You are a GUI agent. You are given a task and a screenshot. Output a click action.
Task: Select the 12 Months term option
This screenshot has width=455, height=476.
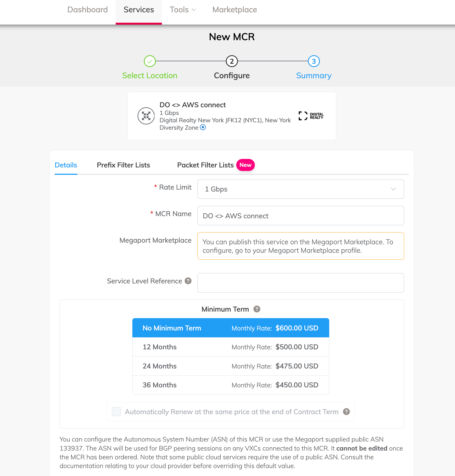(231, 347)
